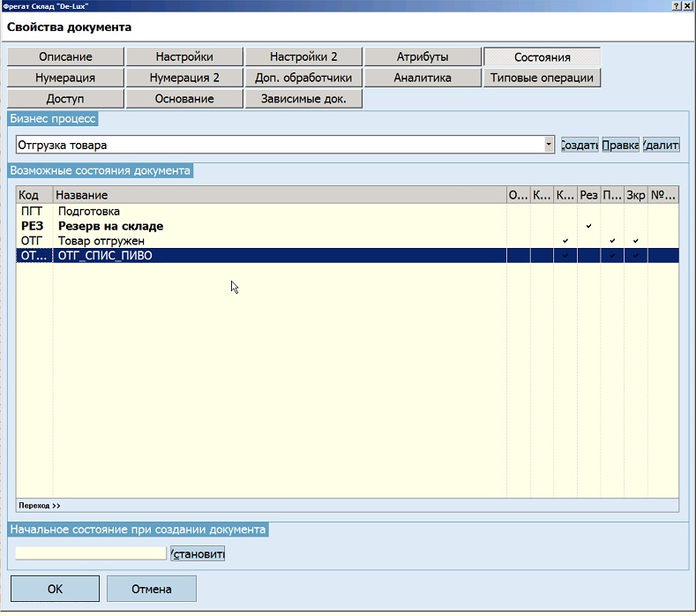Click the Название column header
Viewport: 696px width, 616px height.
click(280, 195)
